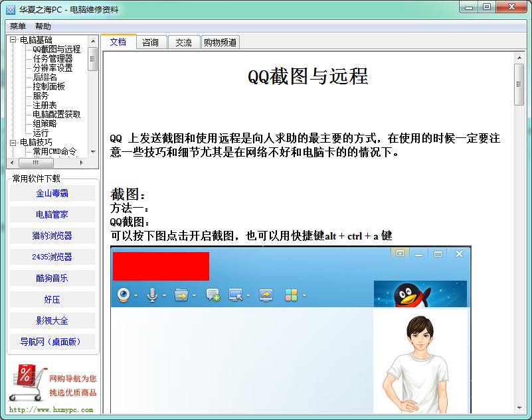Collapse the 电脑基础 tree node
Viewport: 532px width, 420px height.
pos(13,40)
